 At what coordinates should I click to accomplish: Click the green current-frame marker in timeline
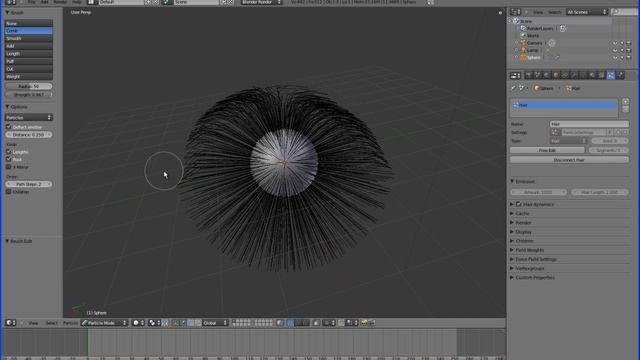pyautogui.click(x=87, y=342)
